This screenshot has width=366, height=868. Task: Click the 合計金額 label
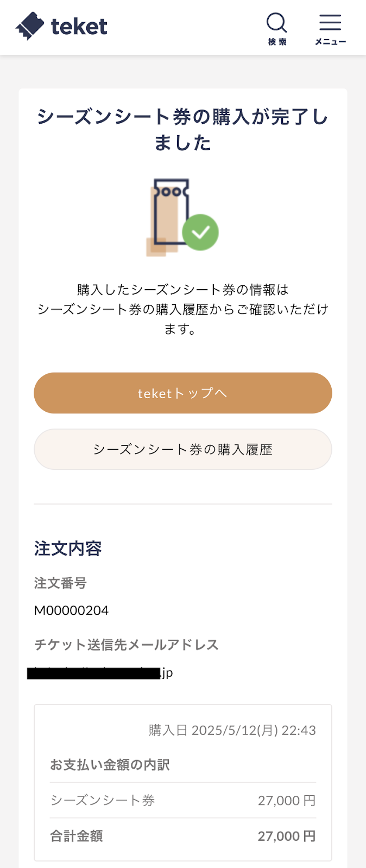coord(77,836)
